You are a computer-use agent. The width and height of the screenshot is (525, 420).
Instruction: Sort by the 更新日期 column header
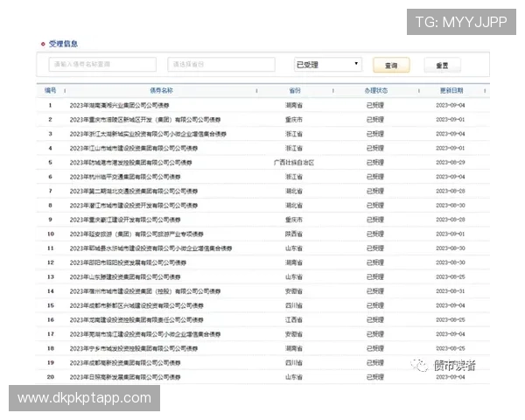[x=451, y=90]
